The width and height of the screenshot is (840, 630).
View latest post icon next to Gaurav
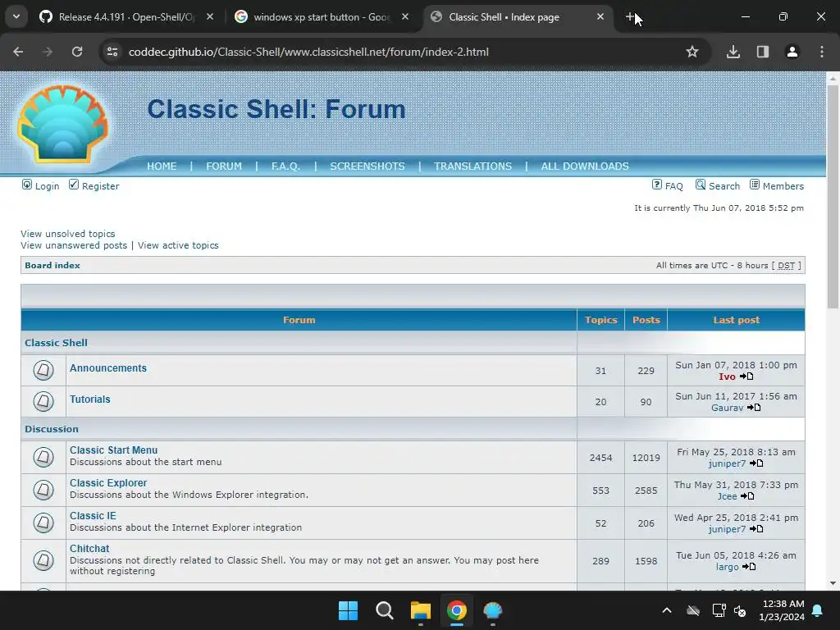pyautogui.click(x=754, y=408)
